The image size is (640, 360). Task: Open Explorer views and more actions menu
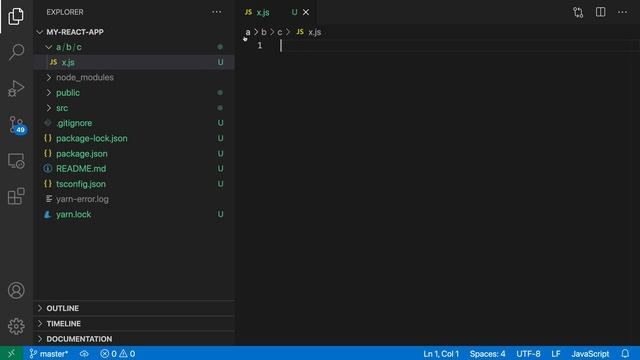(x=217, y=12)
